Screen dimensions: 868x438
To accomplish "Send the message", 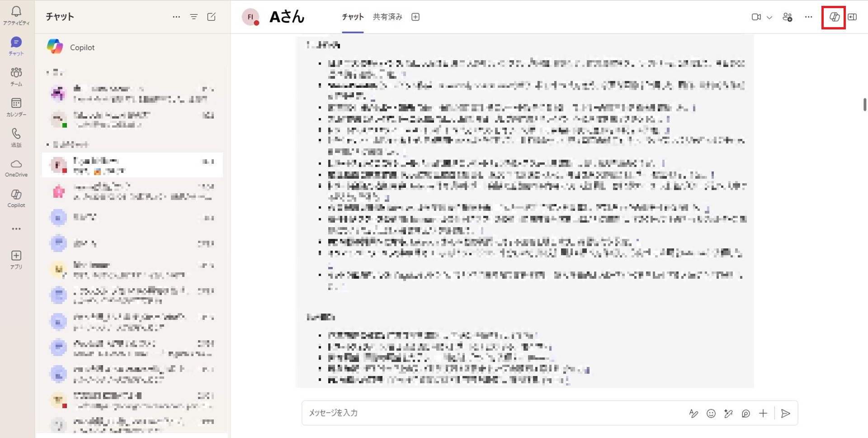I will [x=786, y=413].
